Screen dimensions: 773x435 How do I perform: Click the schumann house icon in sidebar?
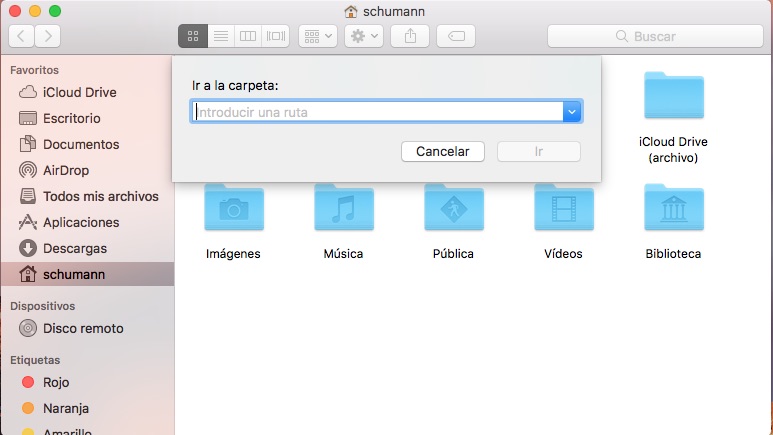point(28,274)
